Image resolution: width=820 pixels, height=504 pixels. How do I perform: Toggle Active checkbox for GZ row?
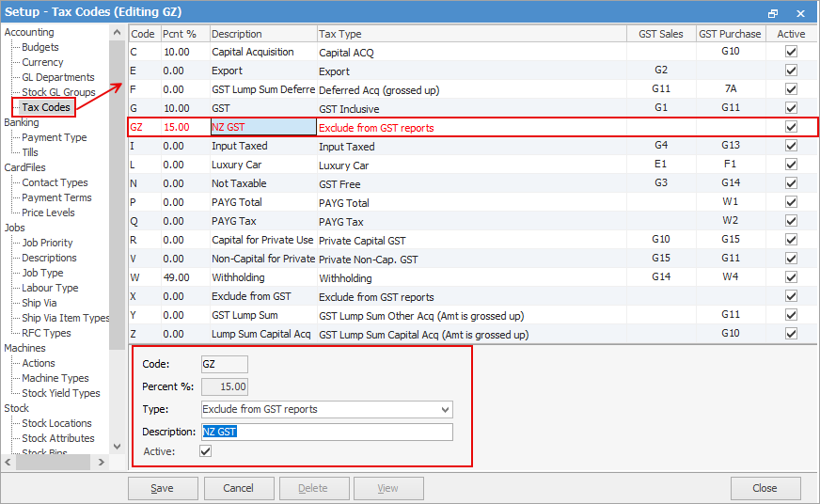pos(791,127)
